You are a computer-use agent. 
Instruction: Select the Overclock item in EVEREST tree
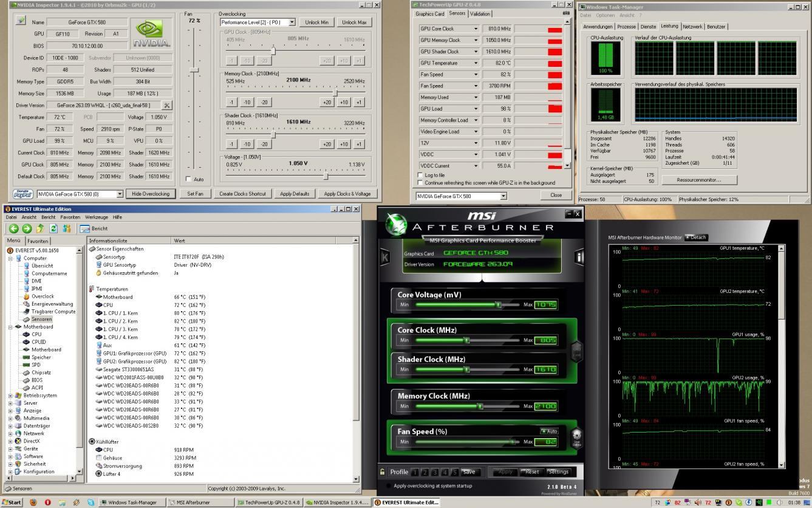pyautogui.click(x=43, y=297)
